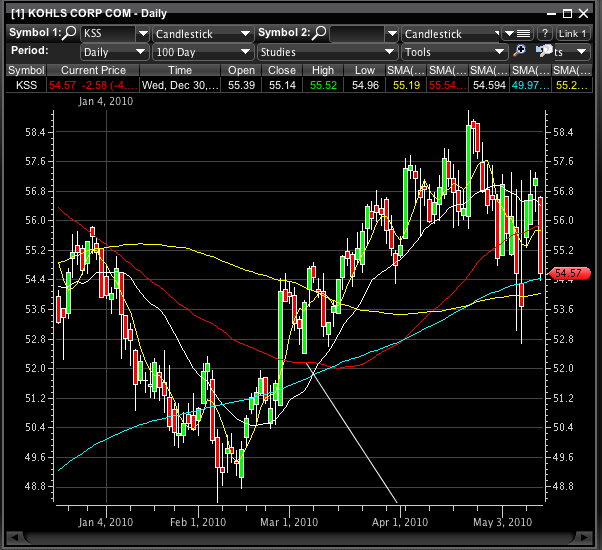Click the Link 1 button
This screenshot has height=550, width=602.
coord(573,33)
